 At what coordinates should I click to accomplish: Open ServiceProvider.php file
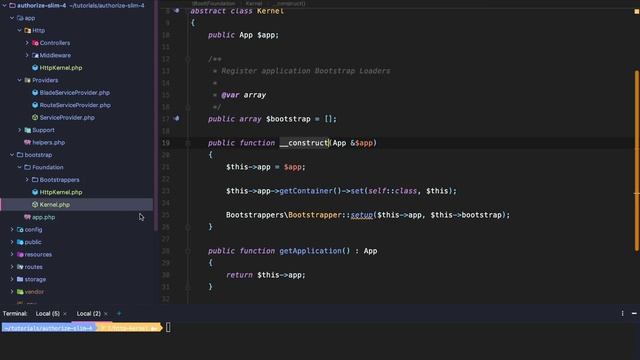(67, 118)
